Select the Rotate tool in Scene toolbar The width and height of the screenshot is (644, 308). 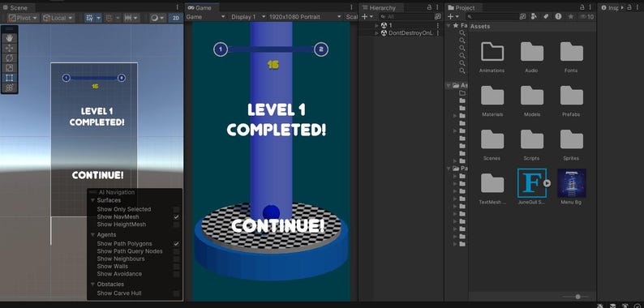tap(10, 58)
